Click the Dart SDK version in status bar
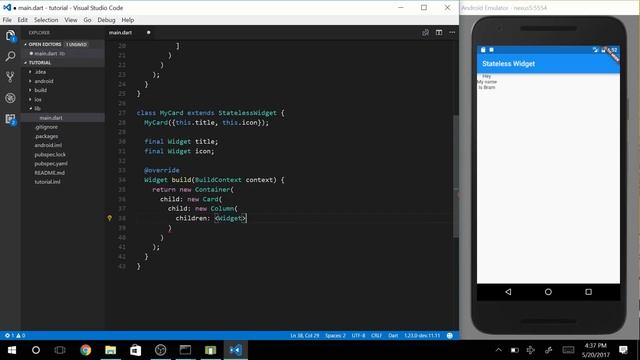This screenshot has height=360, width=640. [422, 336]
